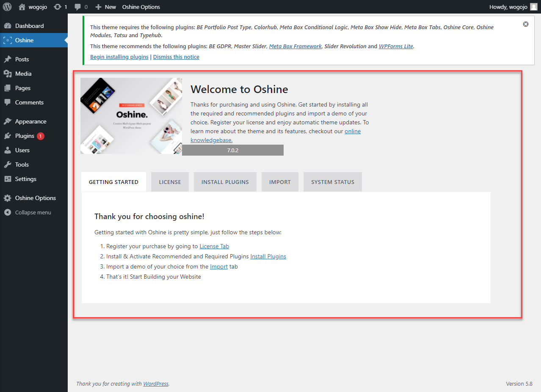Click the user avatar in top right
The width and height of the screenshot is (541, 392).
533,7
